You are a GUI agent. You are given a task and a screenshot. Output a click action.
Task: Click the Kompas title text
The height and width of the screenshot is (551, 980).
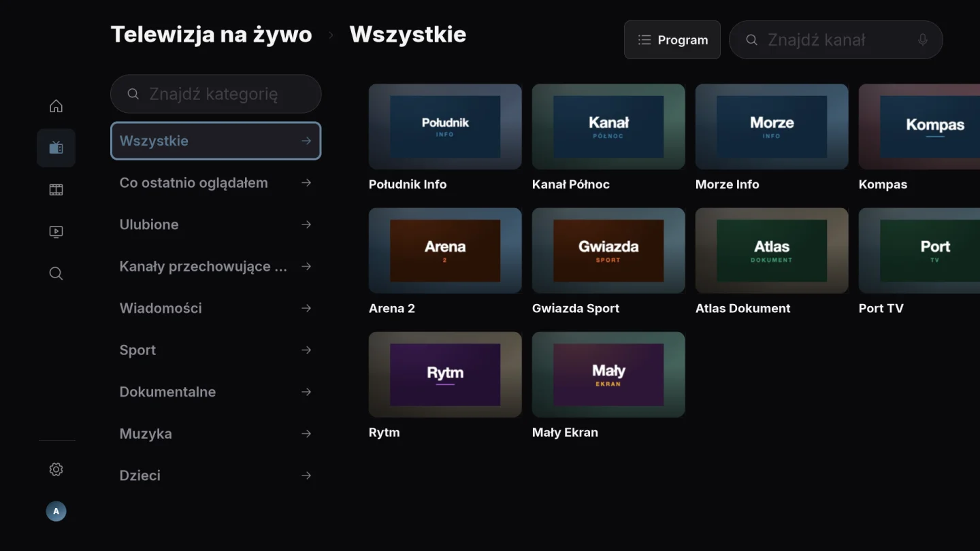click(x=883, y=184)
